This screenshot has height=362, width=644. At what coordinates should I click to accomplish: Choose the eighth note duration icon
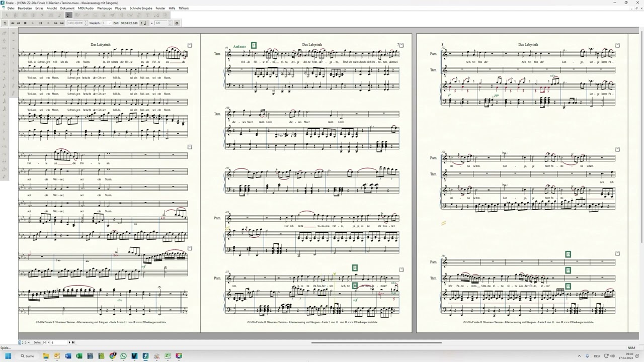(5, 78)
